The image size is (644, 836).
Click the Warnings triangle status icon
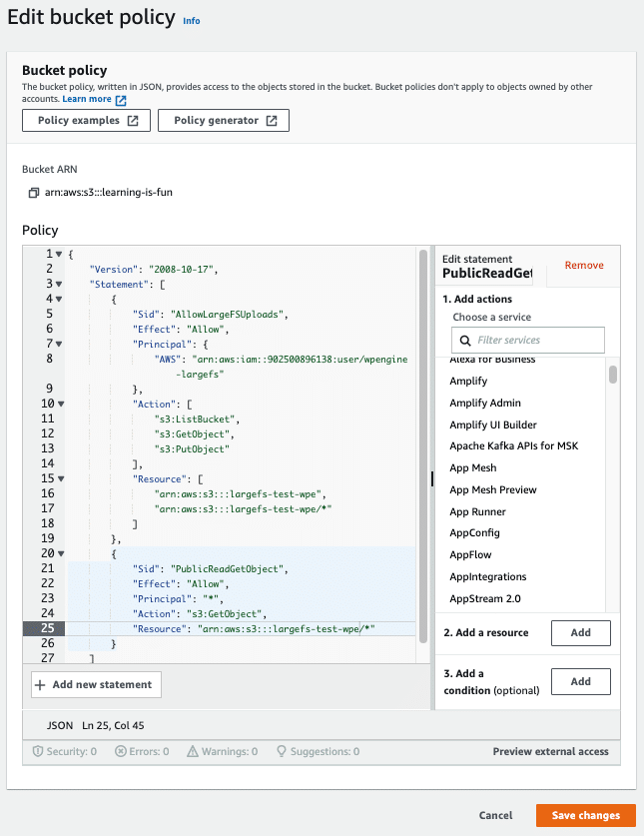pyautogui.click(x=198, y=751)
